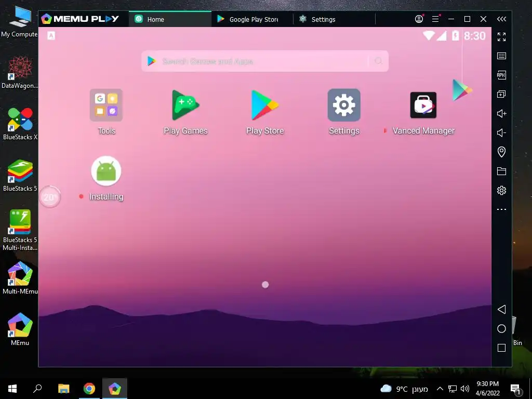The height and width of the screenshot is (399, 532).
Task: Open the multi-instance sync window icon
Action: pos(501,95)
